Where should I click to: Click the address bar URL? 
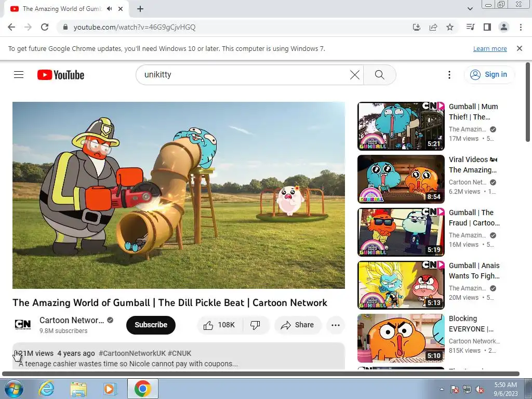(135, 27)
